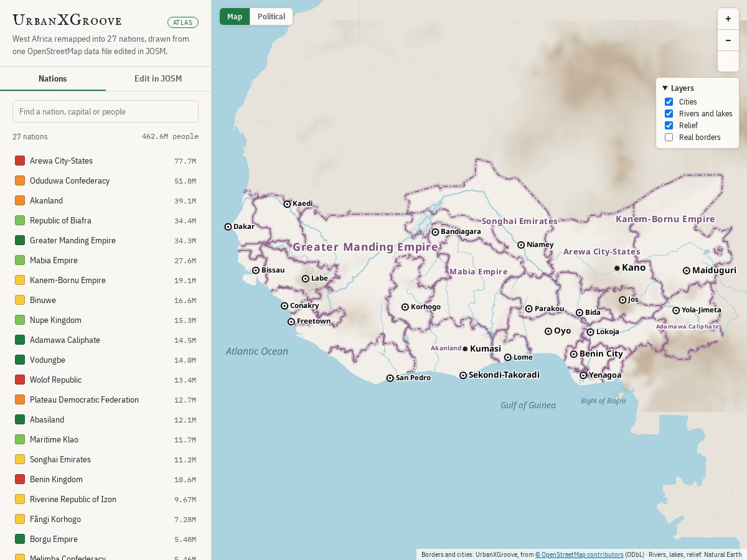Viewport: 747px width, 560px height.
Task: Switch to the Political view
Action: (x=271, y=17)
